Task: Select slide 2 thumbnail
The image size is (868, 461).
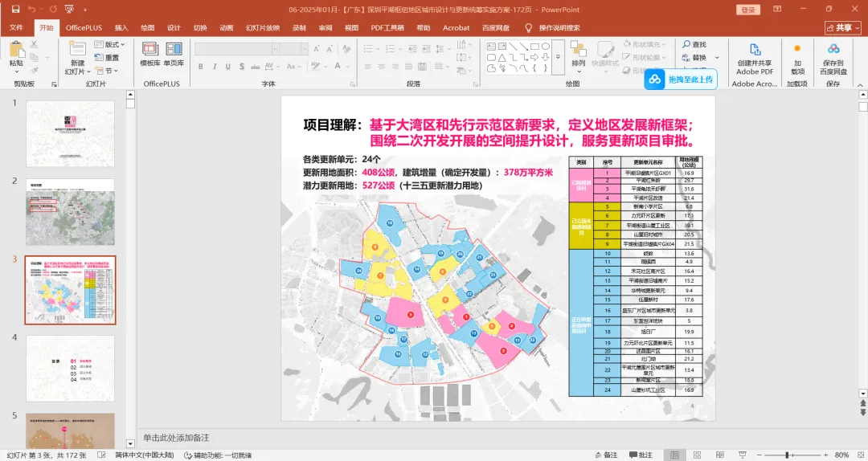Action: [x=70, y=212]
